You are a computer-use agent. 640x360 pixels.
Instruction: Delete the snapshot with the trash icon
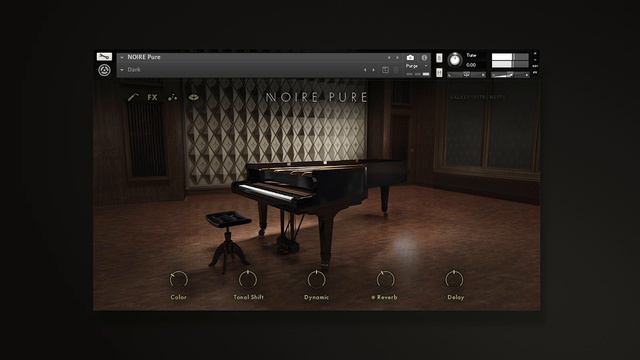396,70
